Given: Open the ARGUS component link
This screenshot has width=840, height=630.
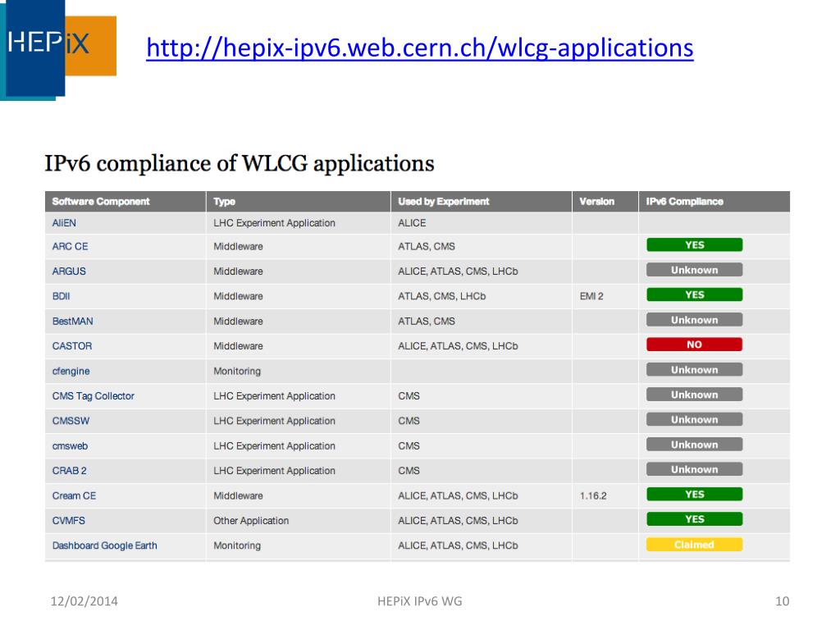Looking at the screenshot, I should 69,271.
